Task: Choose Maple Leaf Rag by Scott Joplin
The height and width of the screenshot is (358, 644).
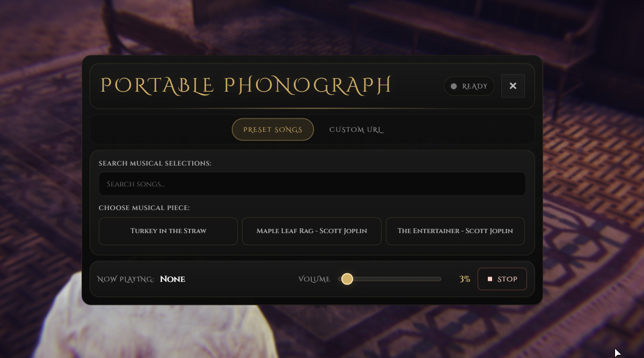Action: click(x=312, y=231)
